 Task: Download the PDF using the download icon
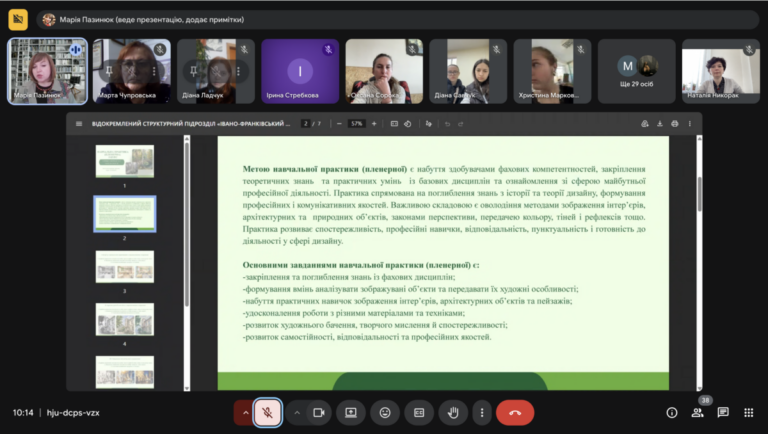click(660, 124)
